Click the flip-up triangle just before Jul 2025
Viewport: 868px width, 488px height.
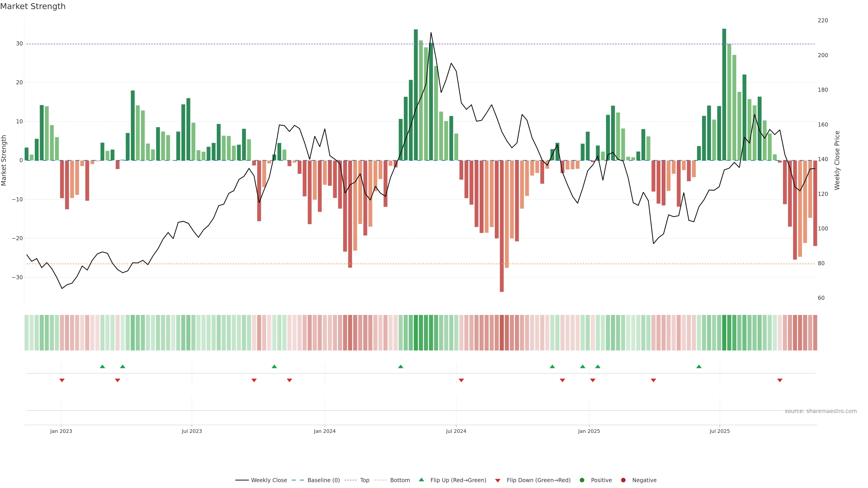tap(699, 366)
